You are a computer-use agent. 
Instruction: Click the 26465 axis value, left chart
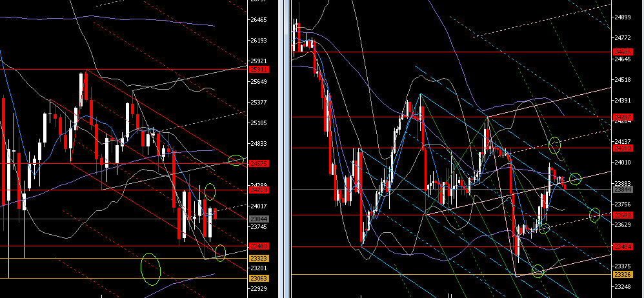point(259,20)
